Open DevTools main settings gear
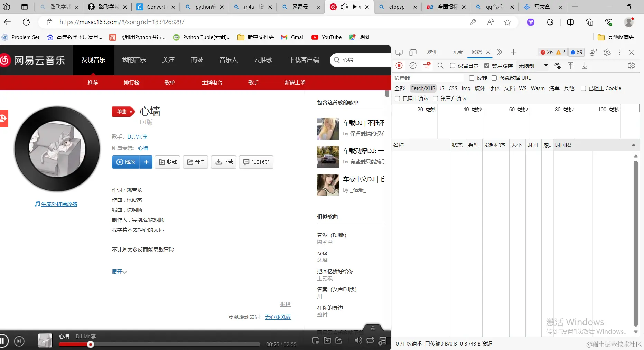The image size is (644, 350). [607, 52]
